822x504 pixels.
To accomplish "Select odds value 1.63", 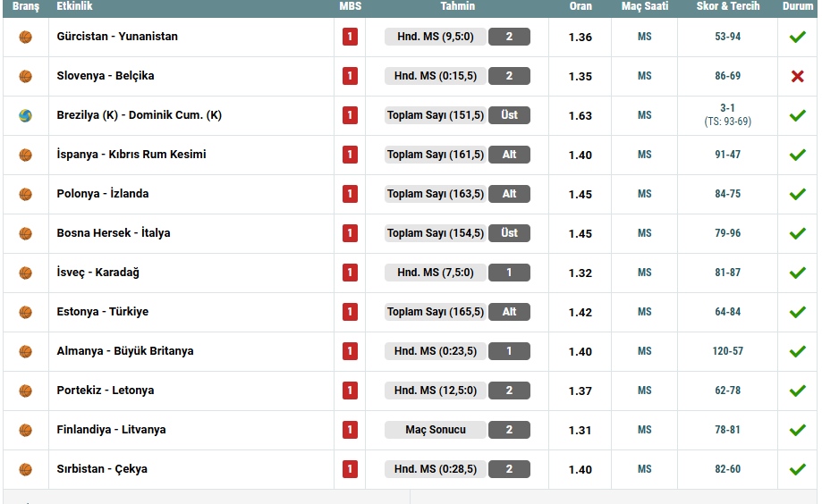I will (x=580, y=116).
